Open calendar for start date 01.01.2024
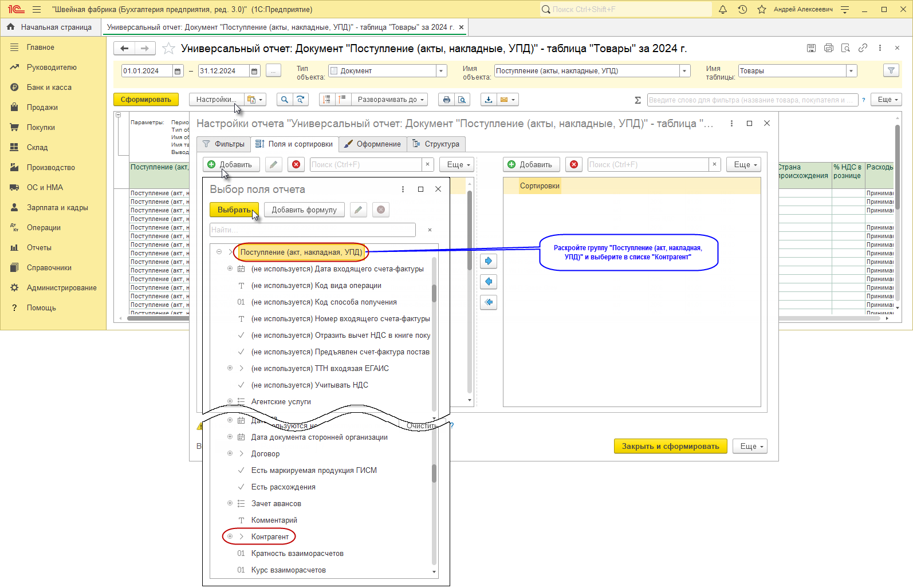This screenshot has width=913, height=588. point(178,71)
